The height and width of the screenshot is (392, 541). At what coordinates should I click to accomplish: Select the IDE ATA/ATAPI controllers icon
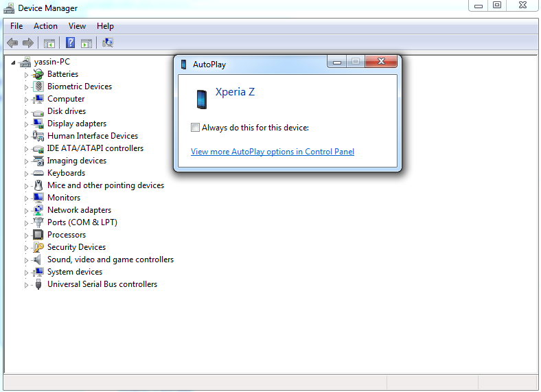[x=38, y=149]
